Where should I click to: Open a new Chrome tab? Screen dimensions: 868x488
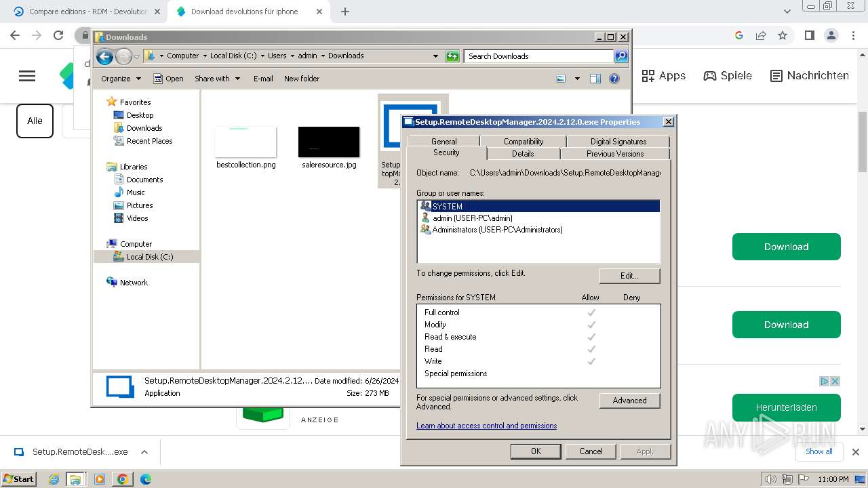pyautogui.click(x=345, y=12)
